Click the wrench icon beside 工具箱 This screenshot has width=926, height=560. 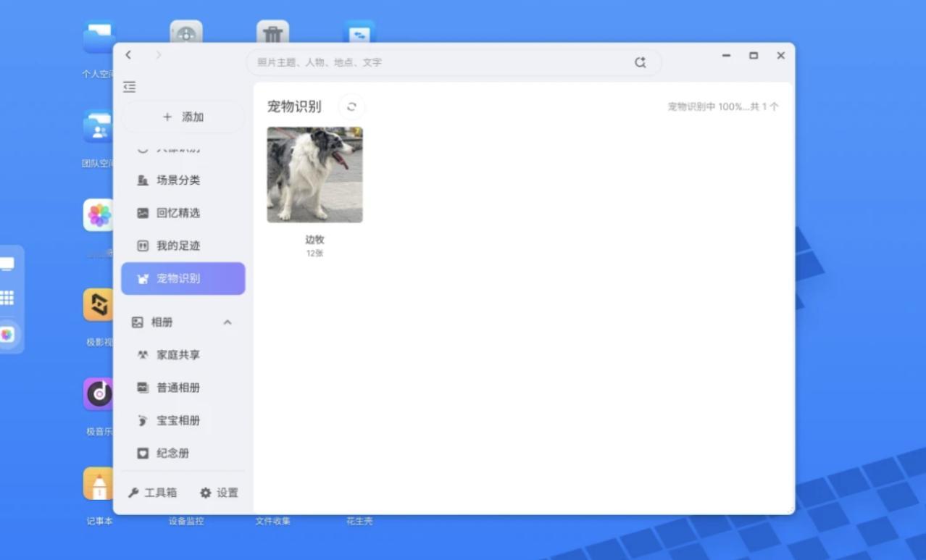[133, 493]
